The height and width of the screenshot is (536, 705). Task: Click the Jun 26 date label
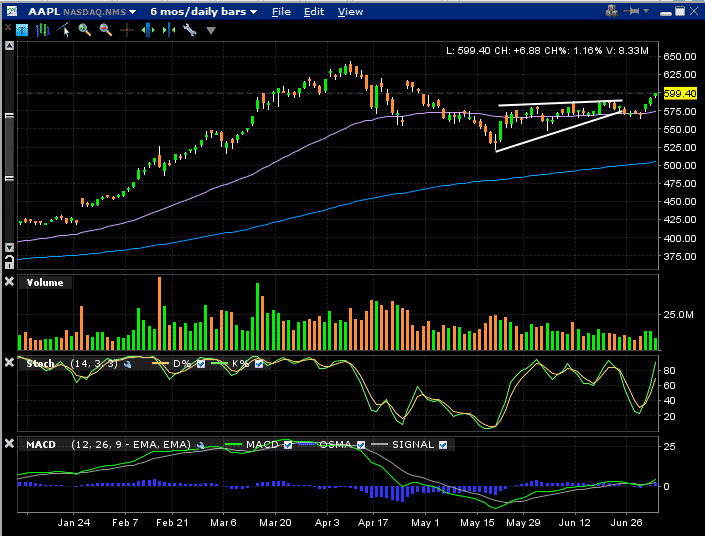tap(626, 523)
